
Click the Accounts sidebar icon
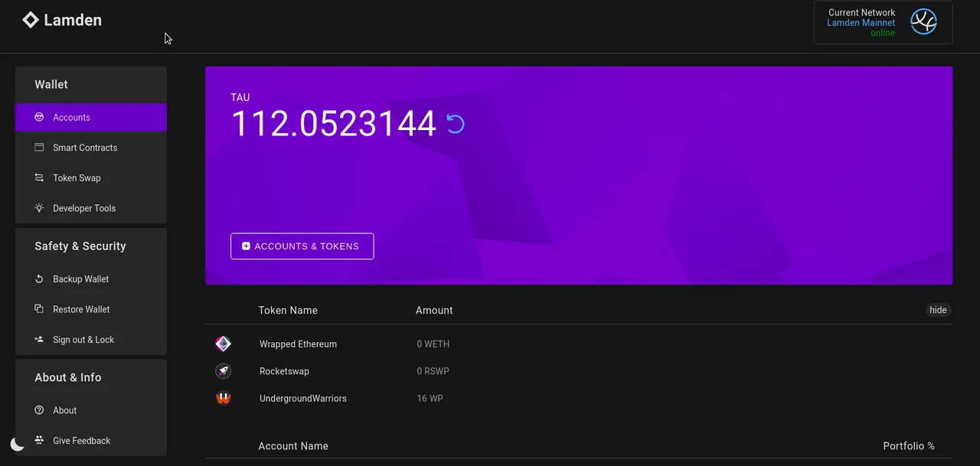click(39, 117)
